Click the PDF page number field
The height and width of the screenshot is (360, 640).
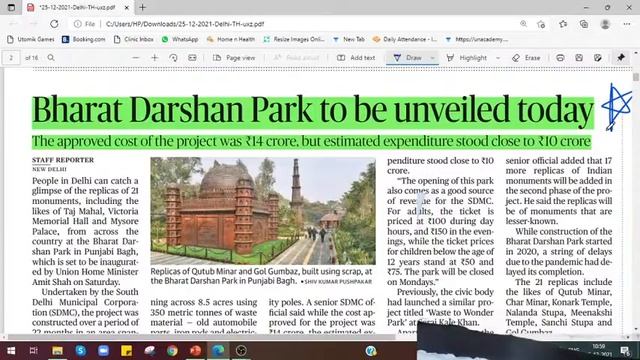coord(11,58)
